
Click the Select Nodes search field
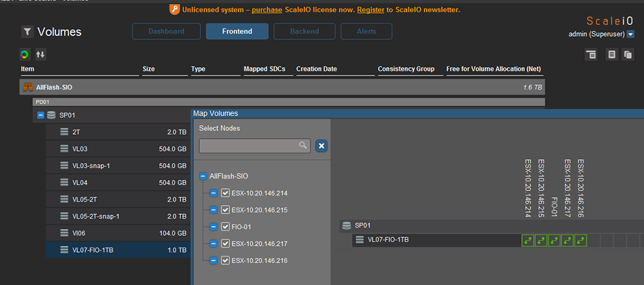coord(255,146)
